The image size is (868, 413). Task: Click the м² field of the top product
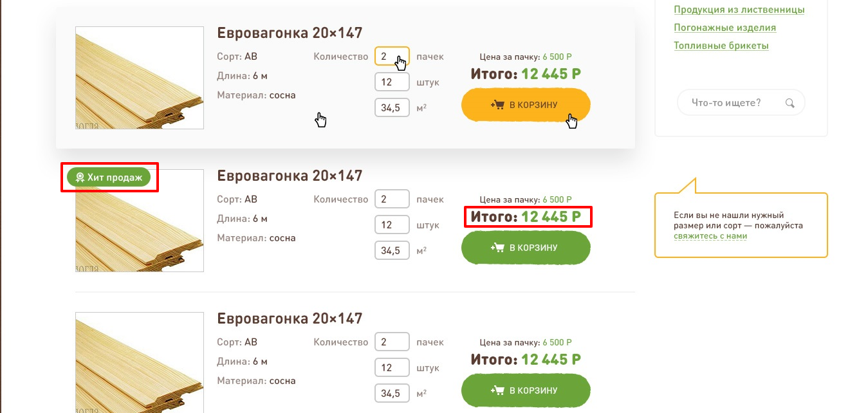point(392,108)
